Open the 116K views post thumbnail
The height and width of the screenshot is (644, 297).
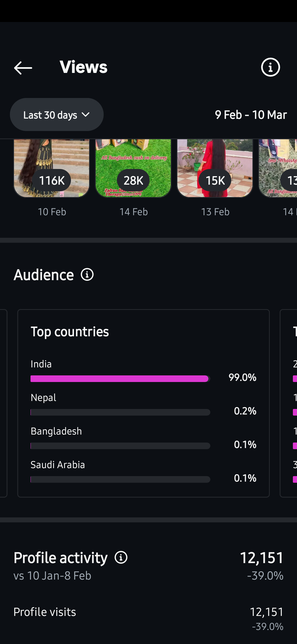pyautogui.click(x=52, y=168)
